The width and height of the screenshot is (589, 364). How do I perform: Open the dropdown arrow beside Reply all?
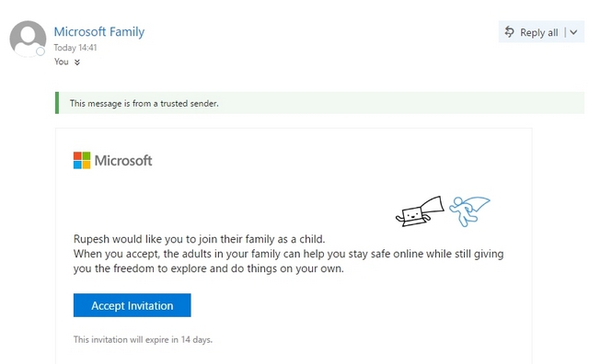(573, 32)
